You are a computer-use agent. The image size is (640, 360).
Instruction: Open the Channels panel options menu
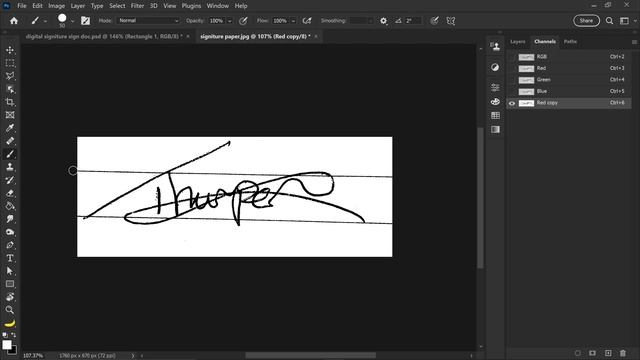click(x=634, y=42)
